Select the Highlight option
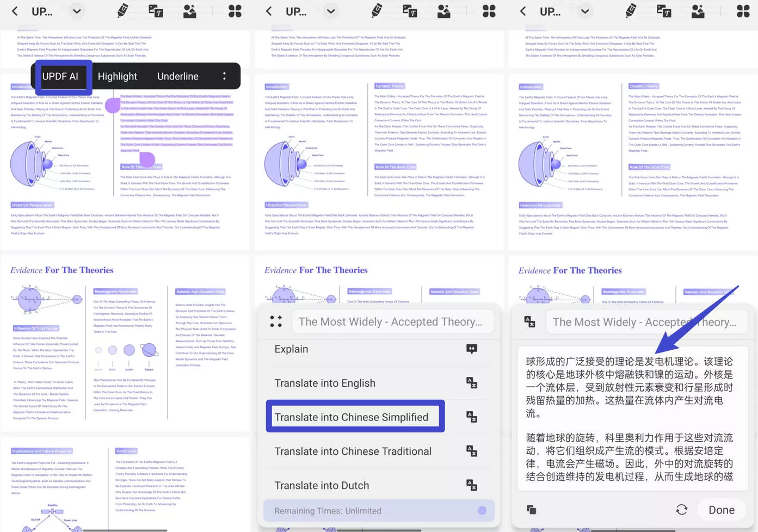Image resolution: width=758 pixels, height=532 pixels. coord(118,76)
